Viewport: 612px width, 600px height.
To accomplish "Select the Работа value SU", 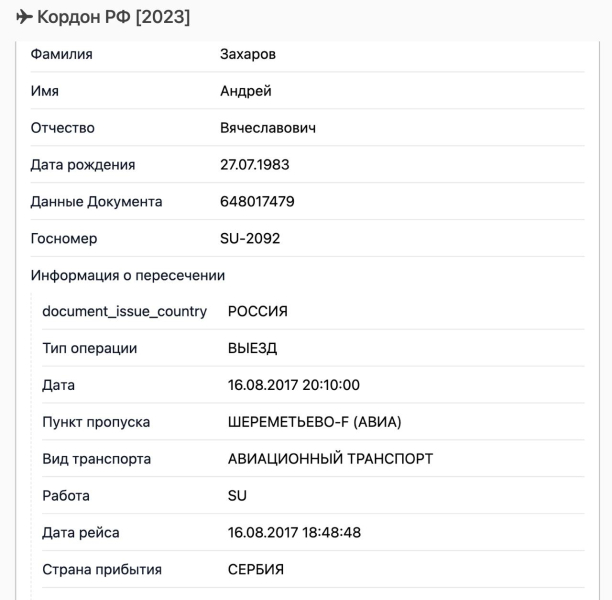I will [x=237, y=496].
